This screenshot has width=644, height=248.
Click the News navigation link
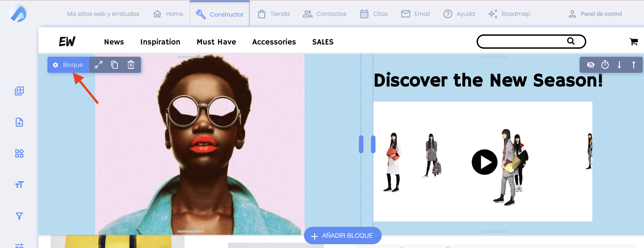click(x=114, y=42)
